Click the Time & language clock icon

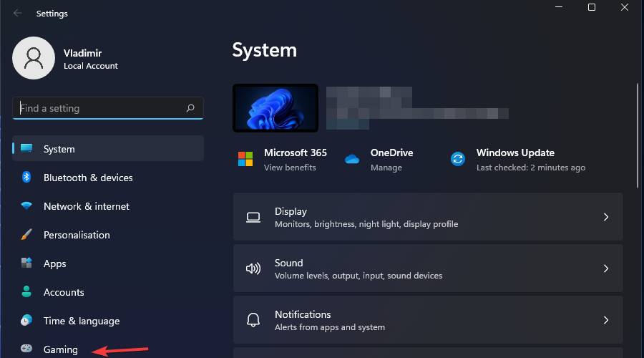click(26, 320)
